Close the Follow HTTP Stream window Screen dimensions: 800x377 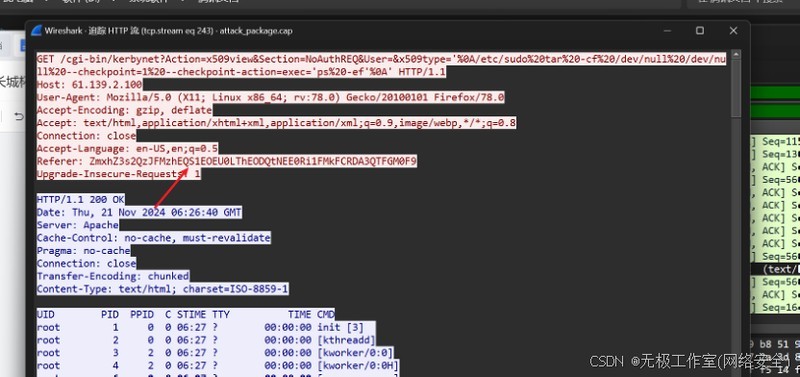pyautogui.click(x=733, y=31)
